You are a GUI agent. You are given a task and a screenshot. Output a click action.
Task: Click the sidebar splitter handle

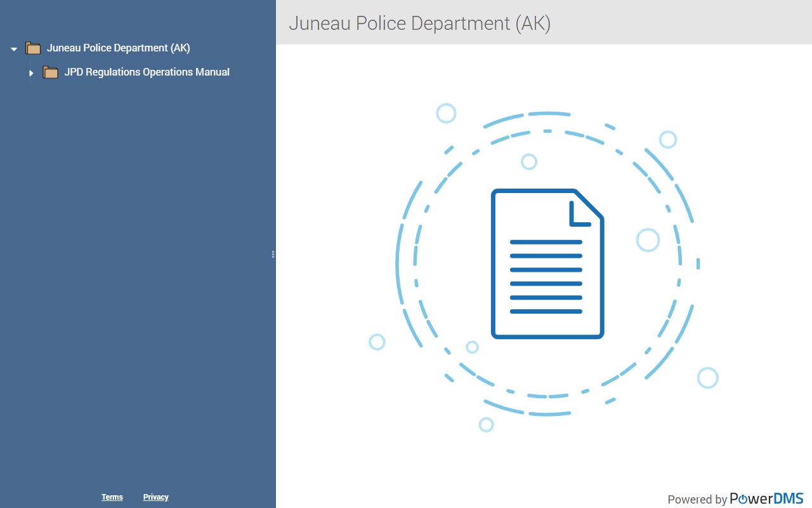[273, 254]
